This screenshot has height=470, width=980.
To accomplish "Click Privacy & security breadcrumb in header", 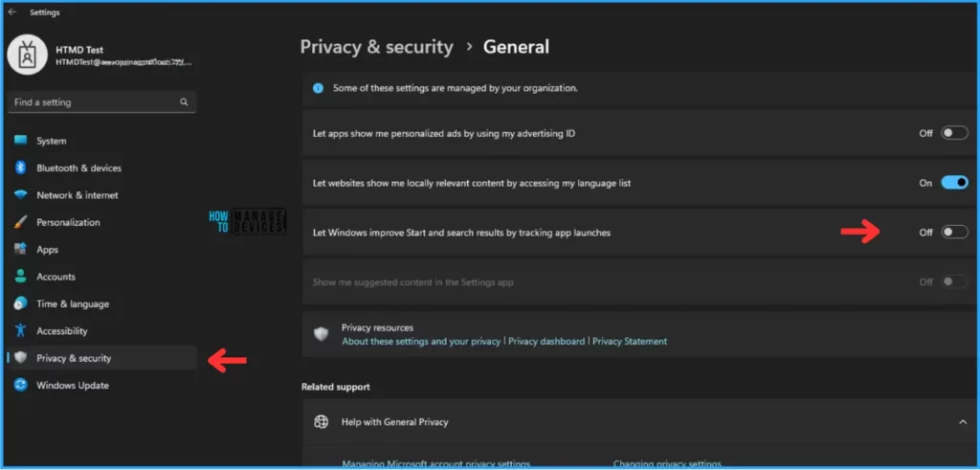I will 376,47.
